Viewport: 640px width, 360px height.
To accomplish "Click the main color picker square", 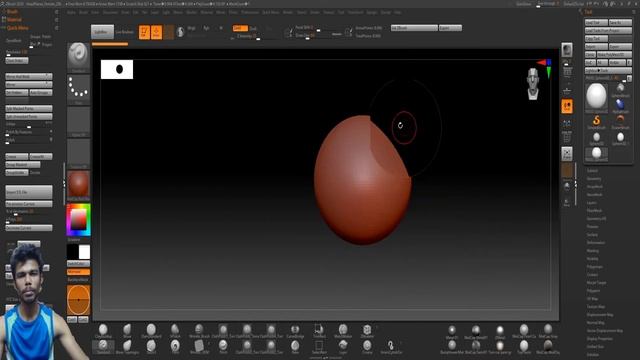I will pos(78,220).
